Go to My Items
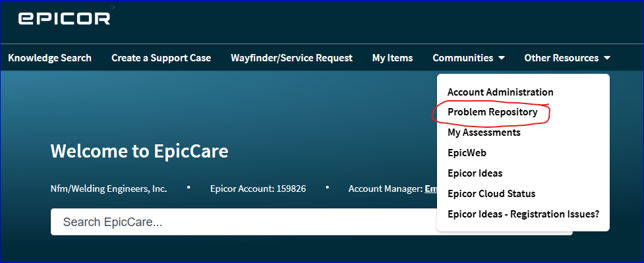This screenshot has width=644, height=263. 392,58
